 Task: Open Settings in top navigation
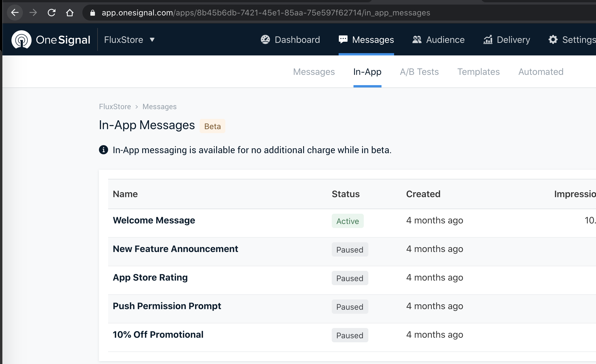click(572, 40)
